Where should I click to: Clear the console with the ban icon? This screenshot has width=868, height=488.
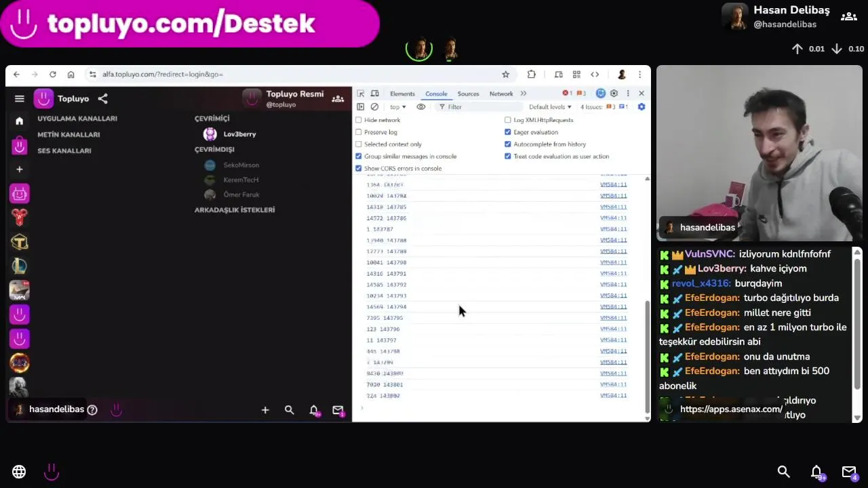pos(374,107)
